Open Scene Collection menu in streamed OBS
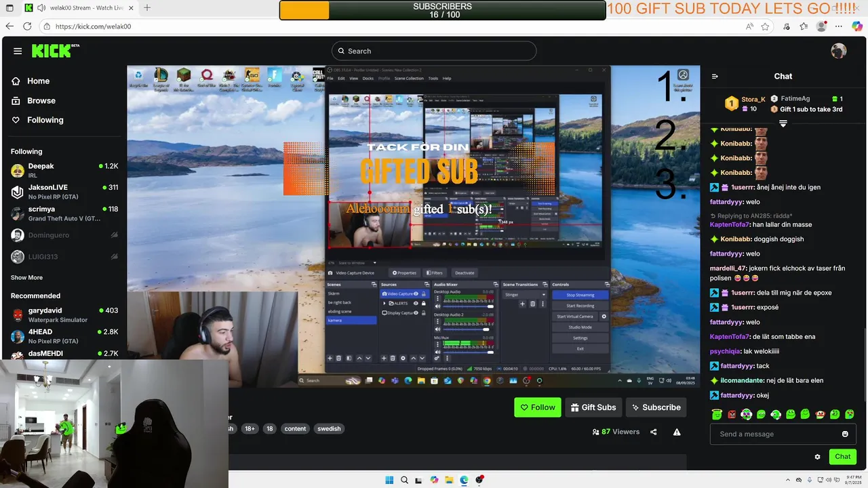The width and height of the screenshot is (868, 488). pos(409,78)
